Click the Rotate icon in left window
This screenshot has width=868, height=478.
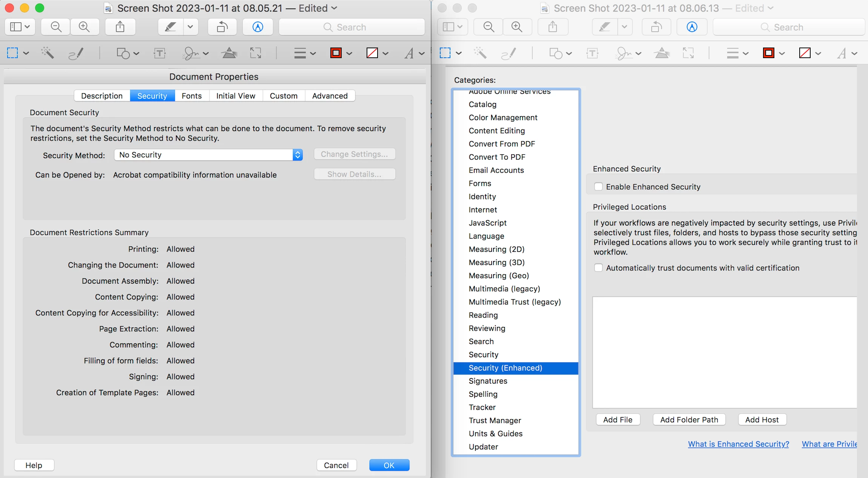tap(222, 27)
